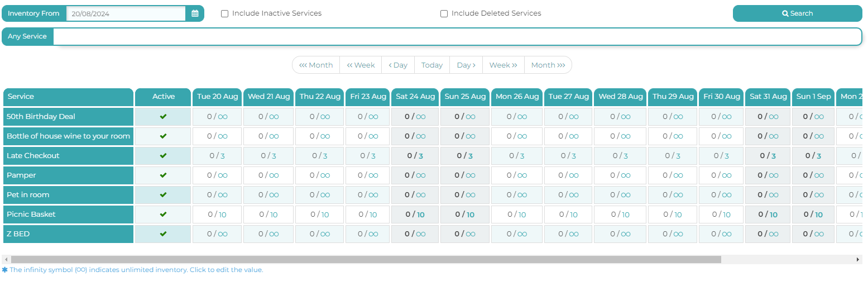Select the Service column header
This screenshot has width=868, height=281.
coord(68,97)
